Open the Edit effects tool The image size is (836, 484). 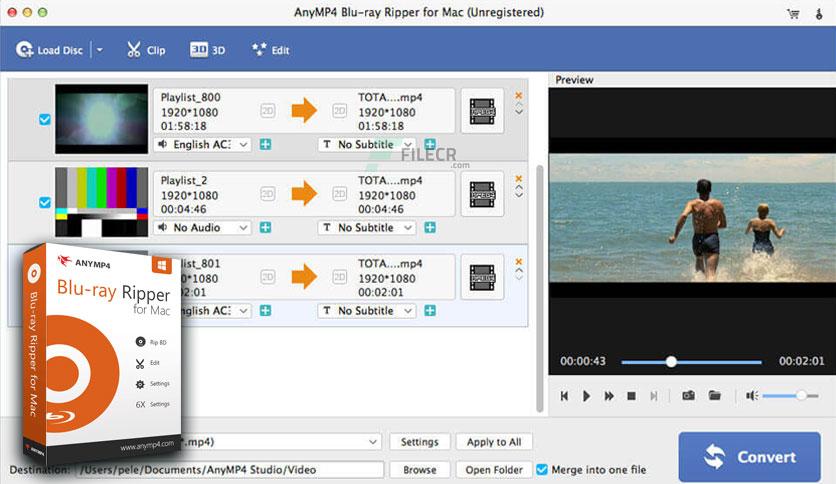click(270, 49)
